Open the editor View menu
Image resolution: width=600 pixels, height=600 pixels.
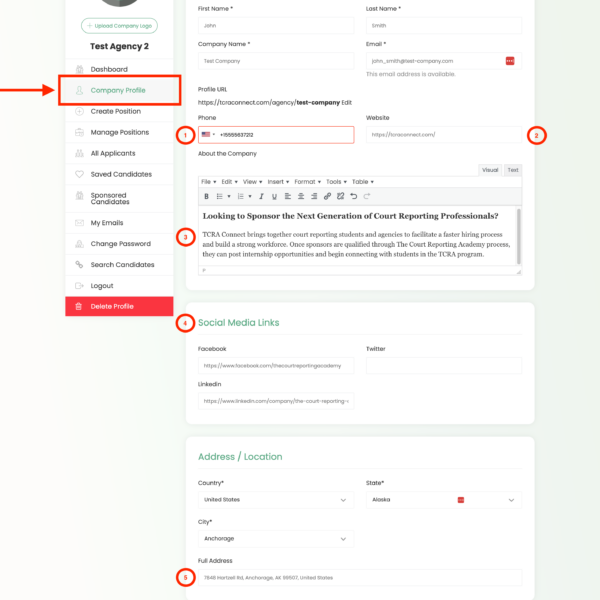(x=252, y=182)
